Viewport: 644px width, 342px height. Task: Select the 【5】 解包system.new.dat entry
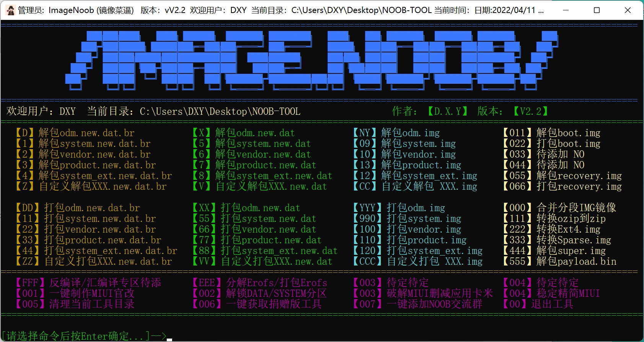(251, 144)
